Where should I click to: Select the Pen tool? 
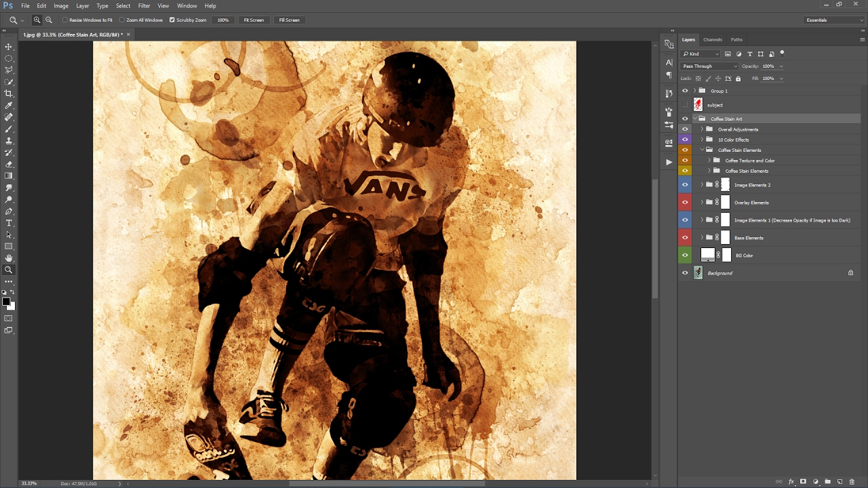tap(9, 211)
